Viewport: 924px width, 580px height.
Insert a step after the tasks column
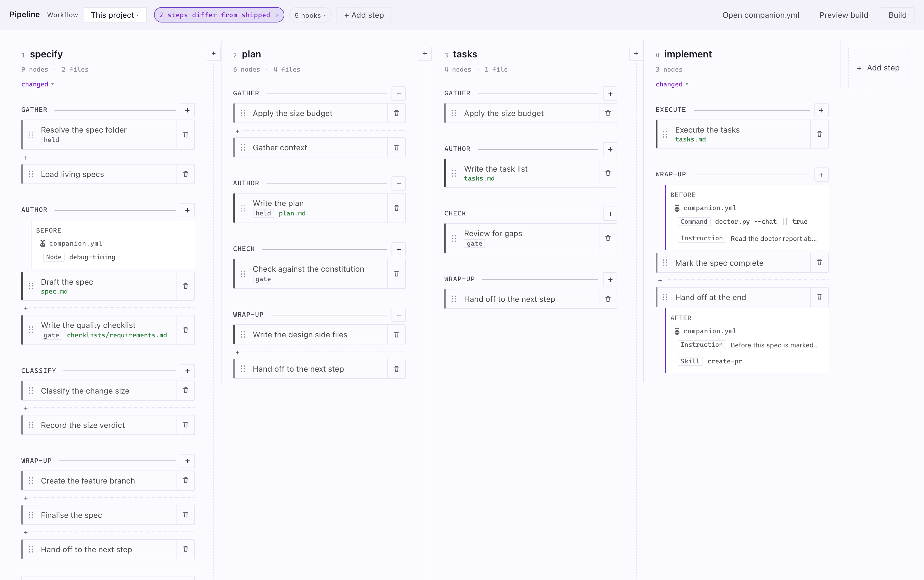(636, 54)
